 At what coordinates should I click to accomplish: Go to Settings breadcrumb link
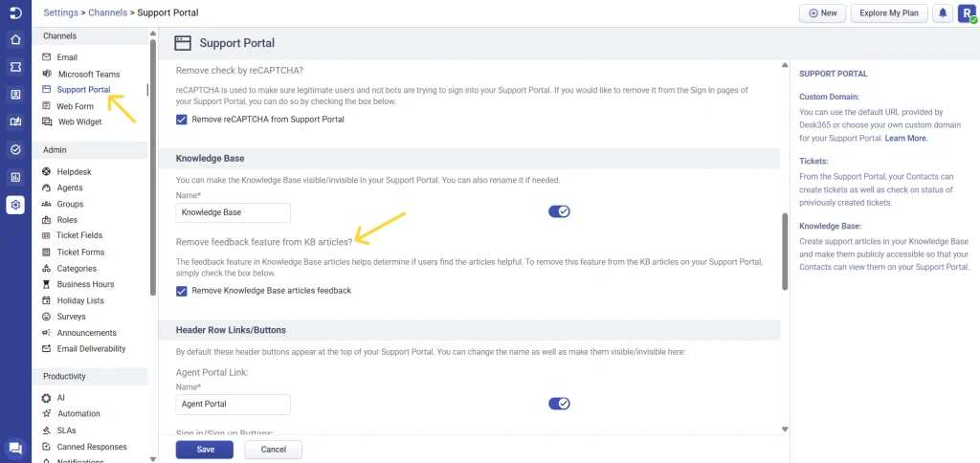tap(60, 12)
